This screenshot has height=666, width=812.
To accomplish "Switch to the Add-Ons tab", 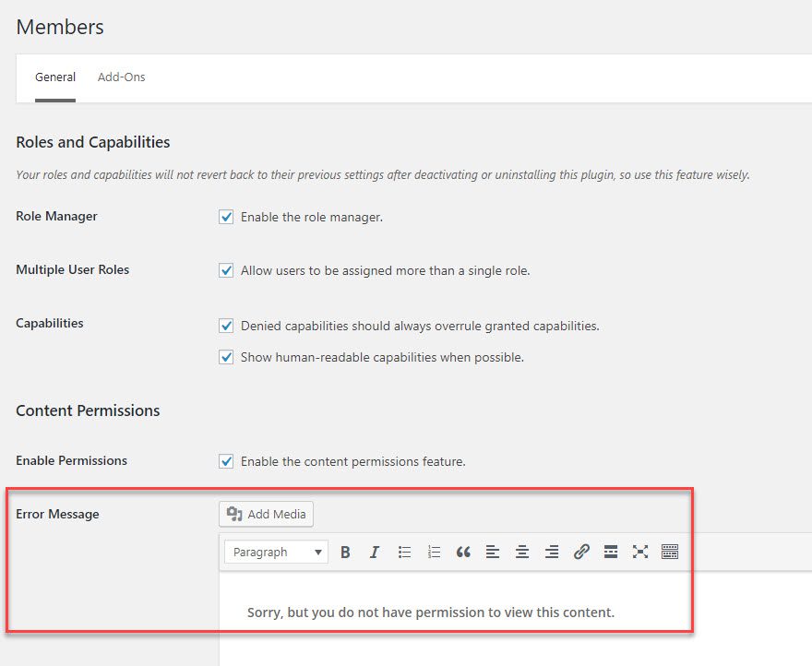I will (x=121, y=77).
